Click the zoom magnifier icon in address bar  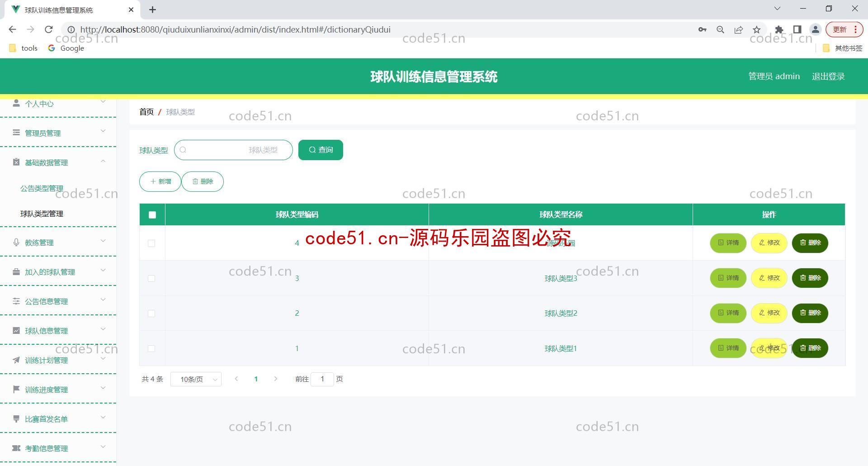pos(721,29)
